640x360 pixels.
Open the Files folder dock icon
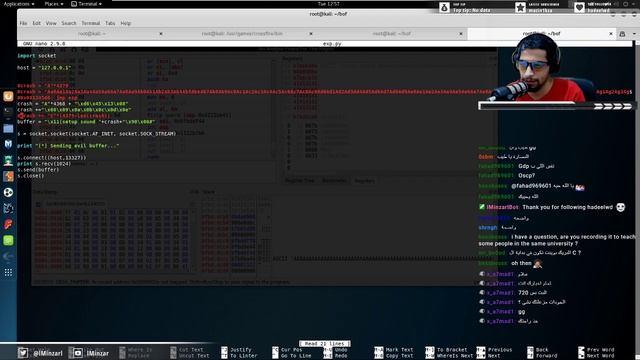[8, 129]
